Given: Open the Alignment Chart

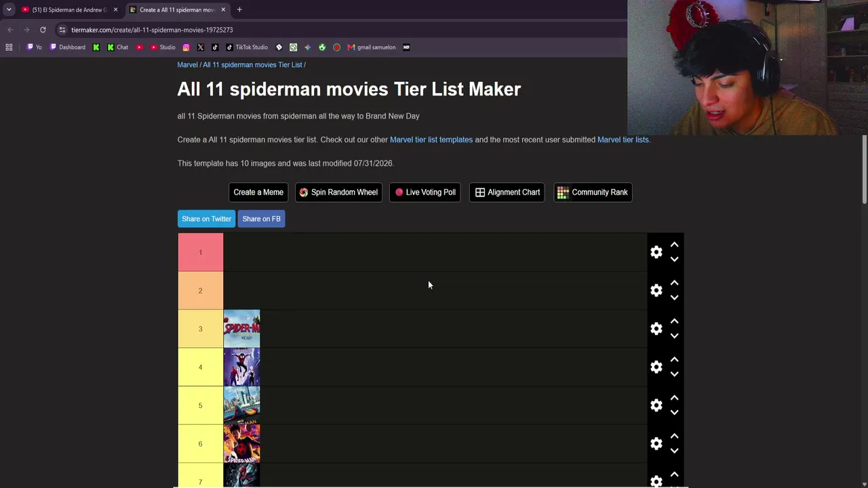Looking at the screenshot, I should point(507,192).
